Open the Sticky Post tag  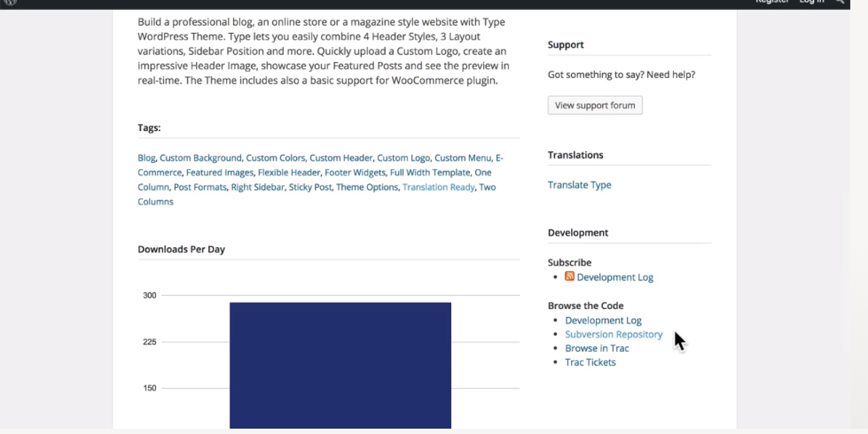click(310, 187)
